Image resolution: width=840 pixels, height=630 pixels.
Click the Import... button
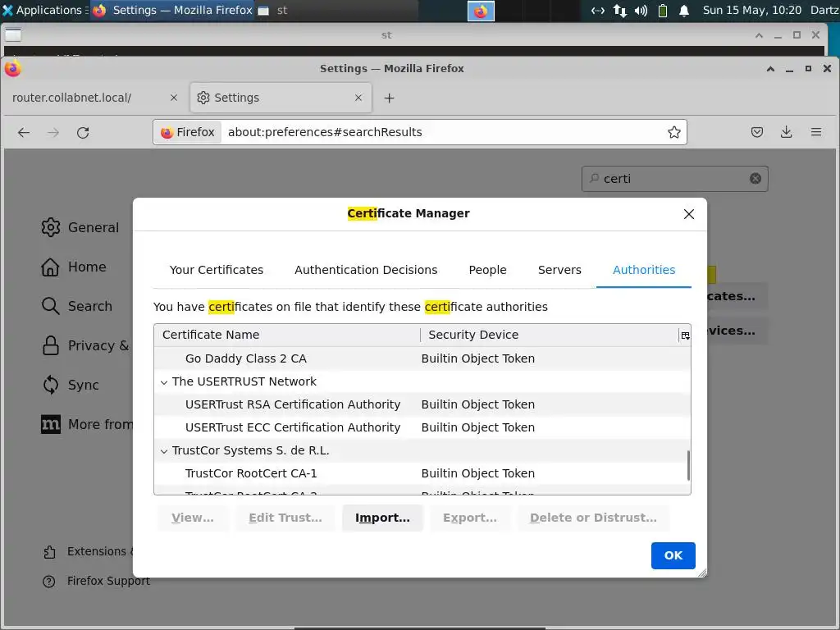[x=382, y=518]
